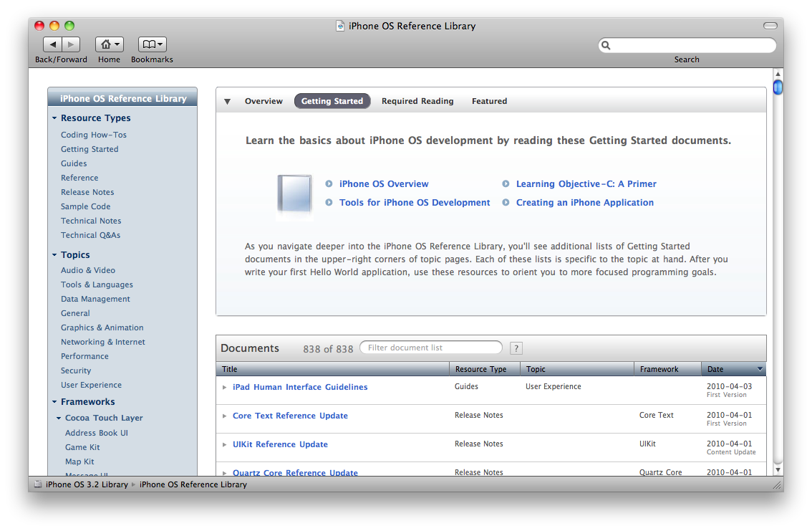
Task: Select Audio & Video topic
Action: 88,270
